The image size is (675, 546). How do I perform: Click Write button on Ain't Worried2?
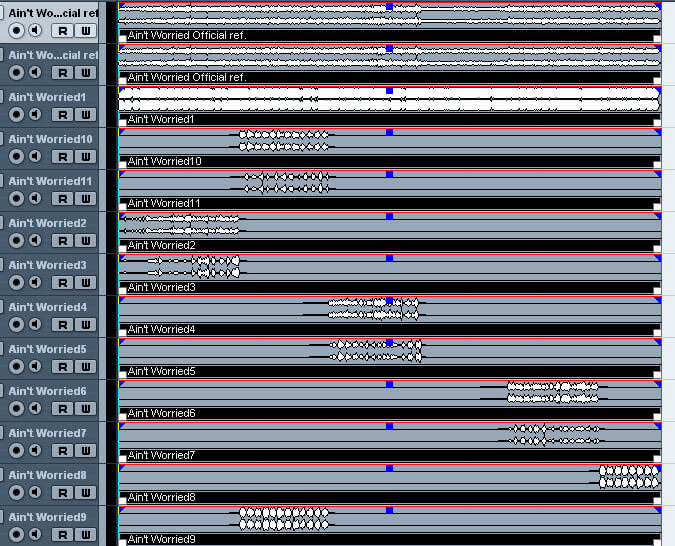pos(86,240)
